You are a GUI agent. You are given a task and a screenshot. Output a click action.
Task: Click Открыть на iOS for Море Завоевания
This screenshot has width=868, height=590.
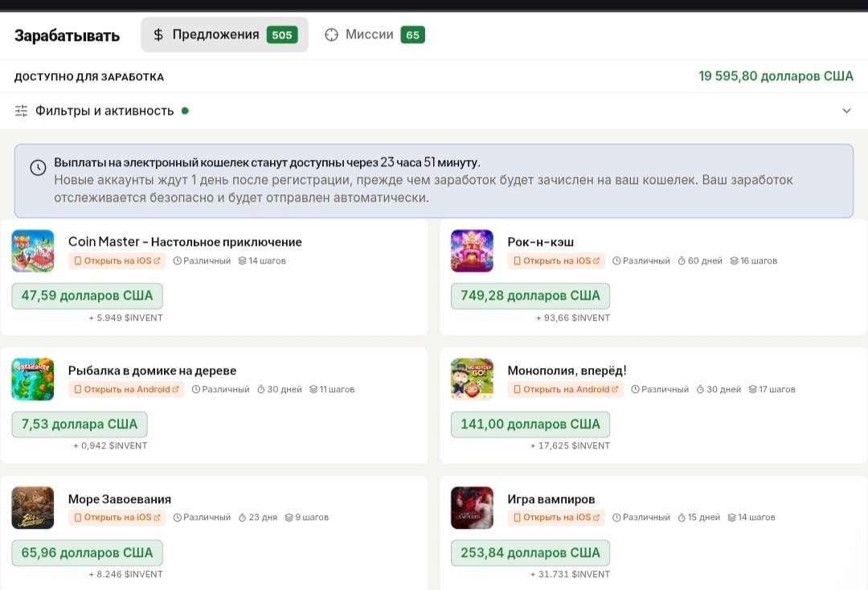tap(117, 518)
